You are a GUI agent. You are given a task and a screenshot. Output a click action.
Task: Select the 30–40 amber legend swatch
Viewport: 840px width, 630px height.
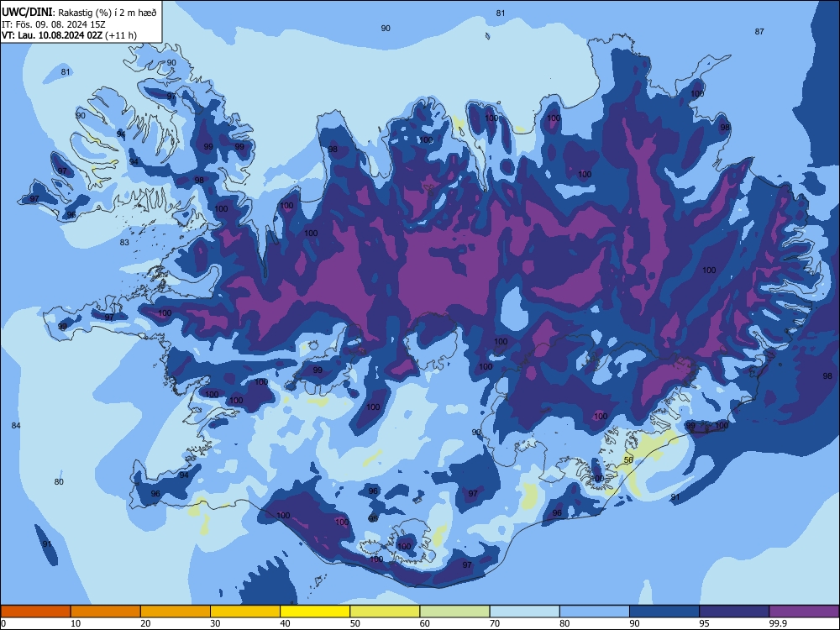click(245, 612)
